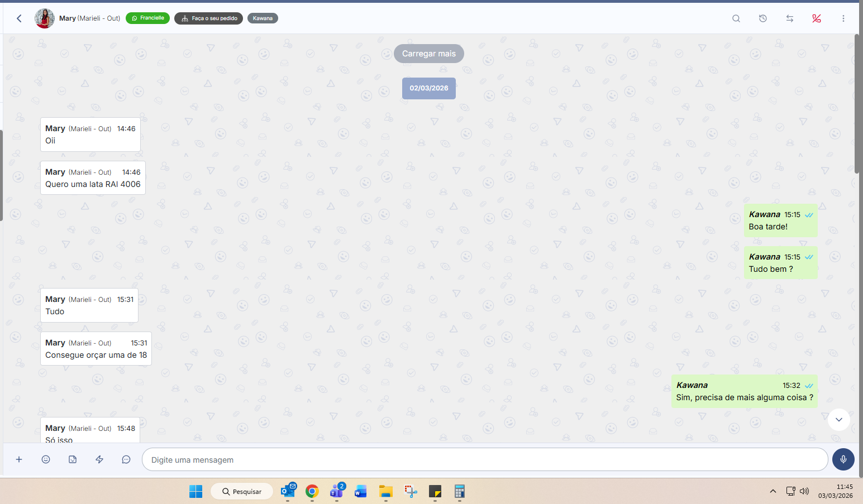Click the sticker icon beside emoji
The width and height of the screenshot is (863, 504).
(73, 459)
